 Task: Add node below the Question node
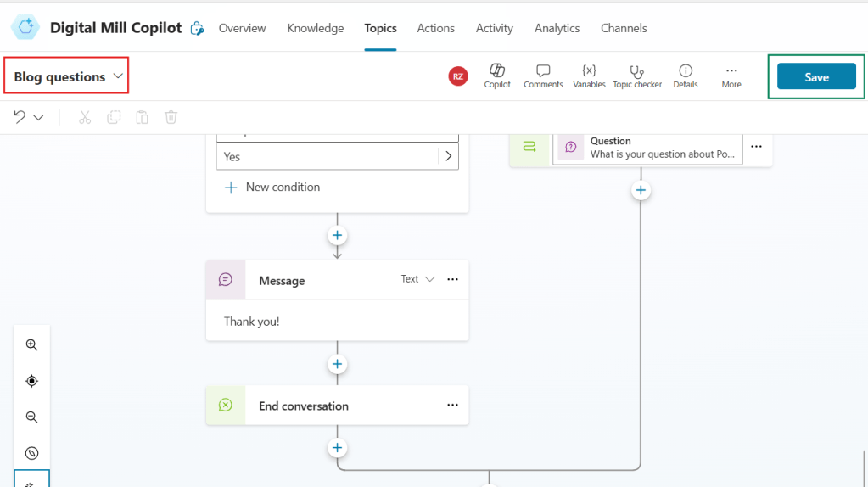tap(641, 190)
